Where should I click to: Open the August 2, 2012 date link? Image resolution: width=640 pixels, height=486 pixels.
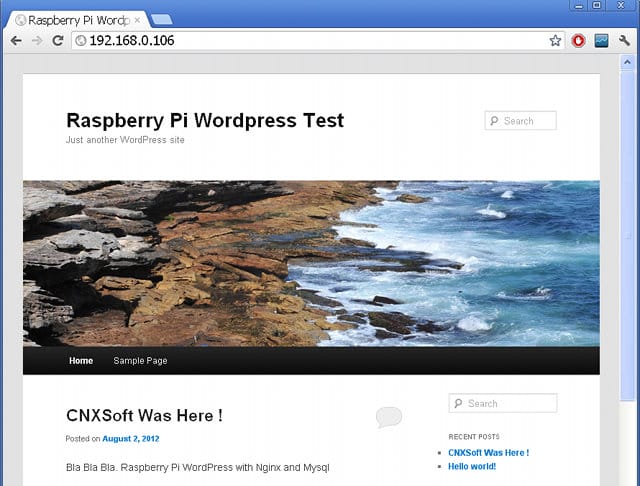(x=131, y=439)
